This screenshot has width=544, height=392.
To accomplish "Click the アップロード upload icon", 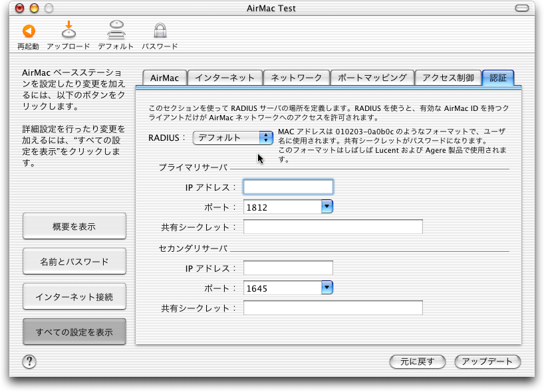I will coord(68,31).
